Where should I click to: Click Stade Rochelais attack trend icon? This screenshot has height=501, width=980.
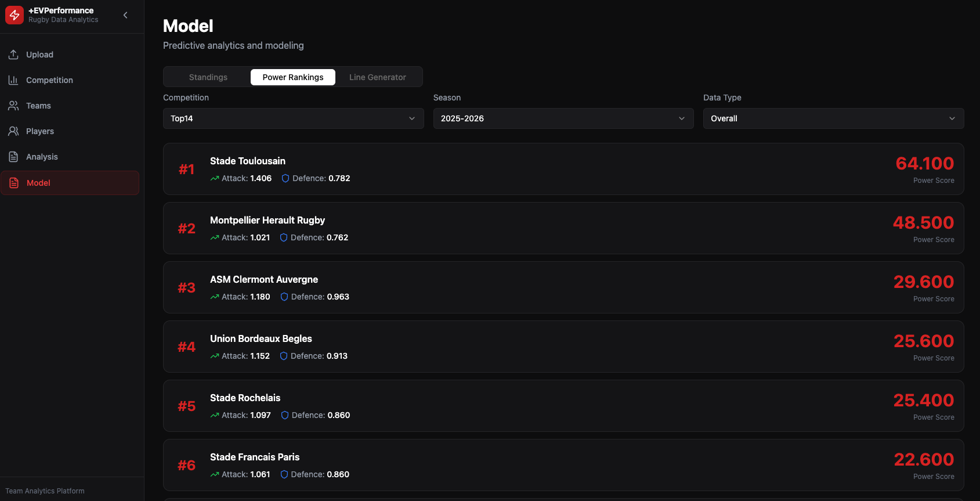pyautogui.click(x=215, y=415)
